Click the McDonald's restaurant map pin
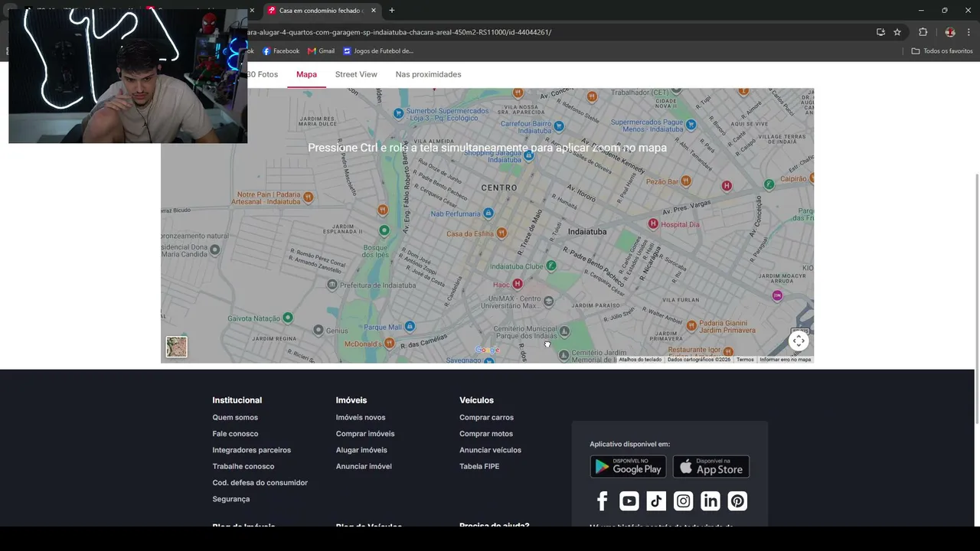Viewport: 980px width, 551px height. point(389,344)
